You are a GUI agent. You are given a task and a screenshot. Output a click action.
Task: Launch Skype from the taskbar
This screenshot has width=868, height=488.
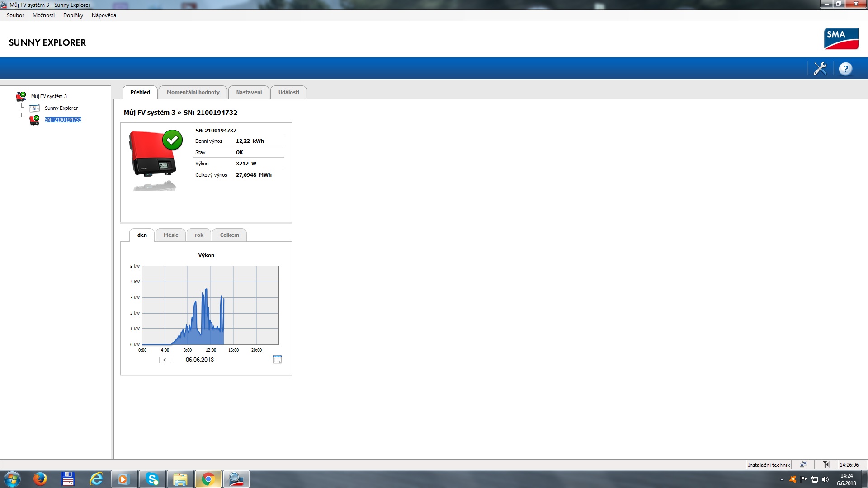(152, 479)
